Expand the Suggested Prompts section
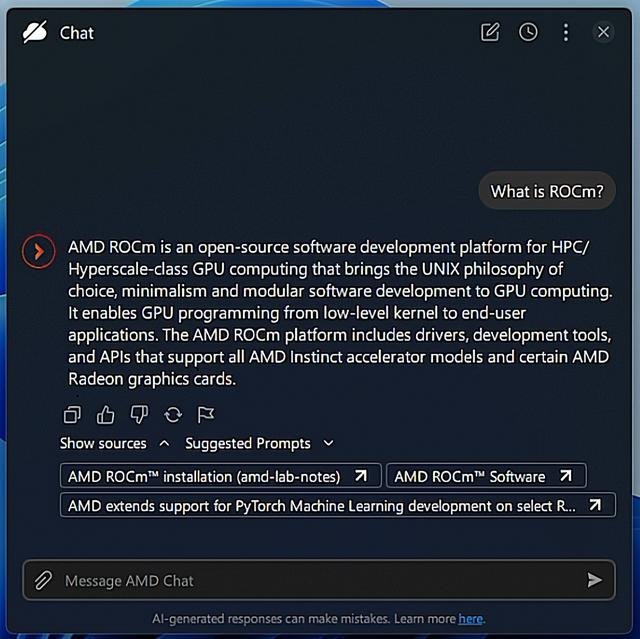 [x=260, y=443]
